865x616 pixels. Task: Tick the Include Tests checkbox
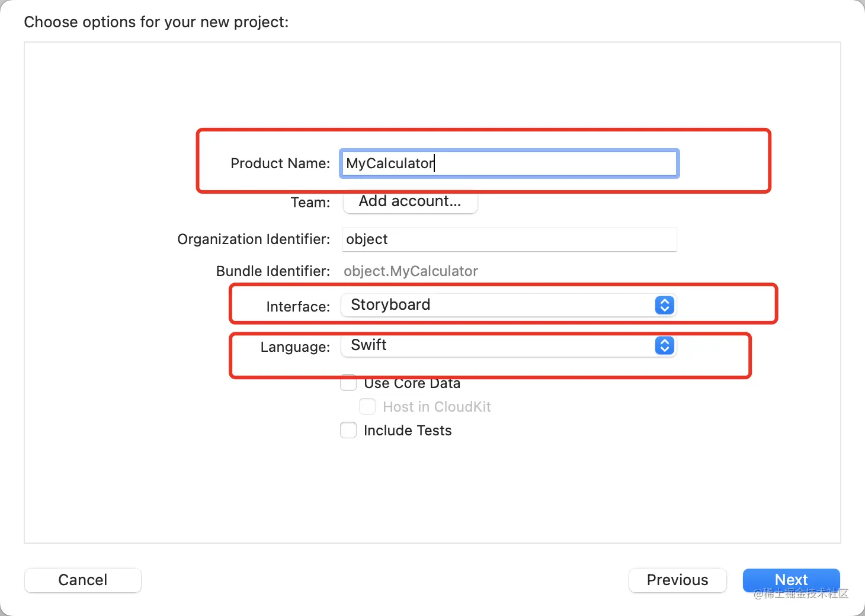pos(348,431)
